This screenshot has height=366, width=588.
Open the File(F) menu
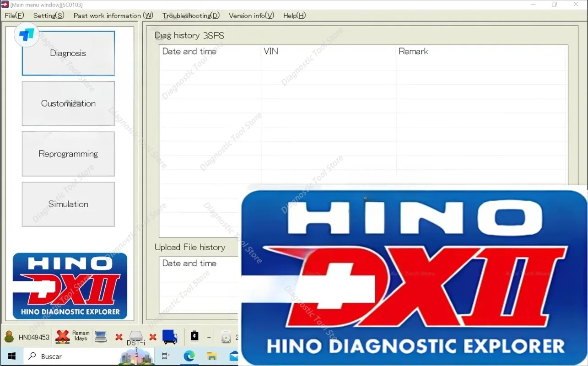[14, 16]
